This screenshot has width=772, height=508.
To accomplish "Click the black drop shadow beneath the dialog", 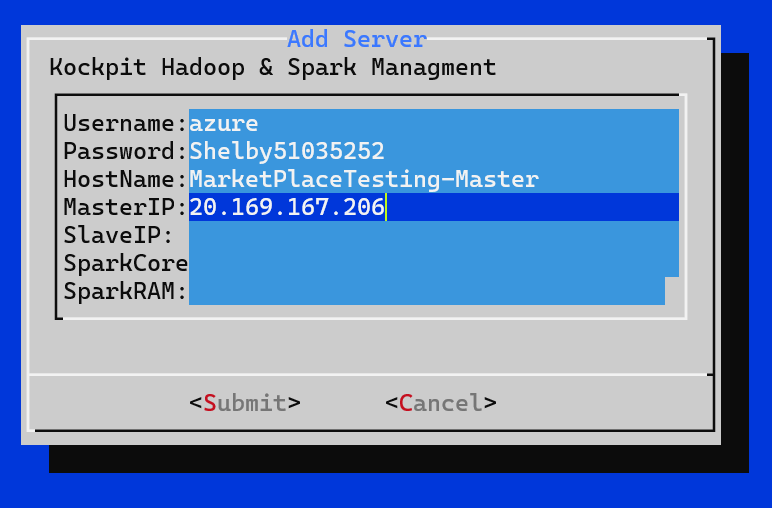I will (399, 459).
